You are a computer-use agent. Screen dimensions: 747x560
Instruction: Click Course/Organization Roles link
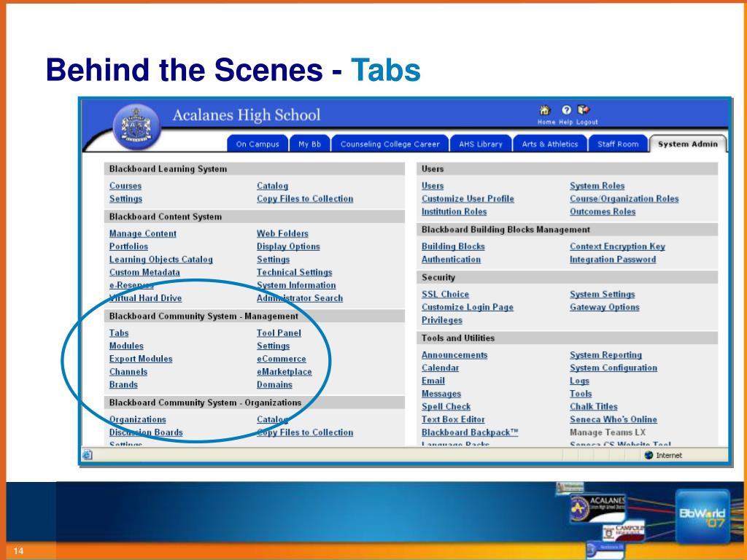624,198
